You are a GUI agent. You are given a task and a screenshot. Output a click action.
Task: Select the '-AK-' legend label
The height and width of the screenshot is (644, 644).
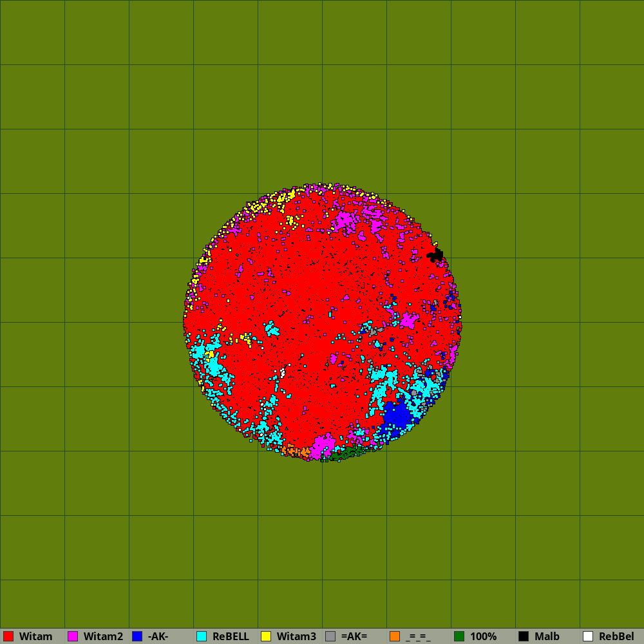coord(158,636)
